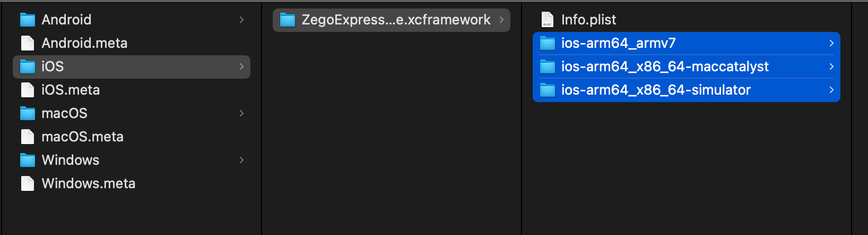Expand the Windows folder chevron
The image size is (868, 235).
point(241,160)
